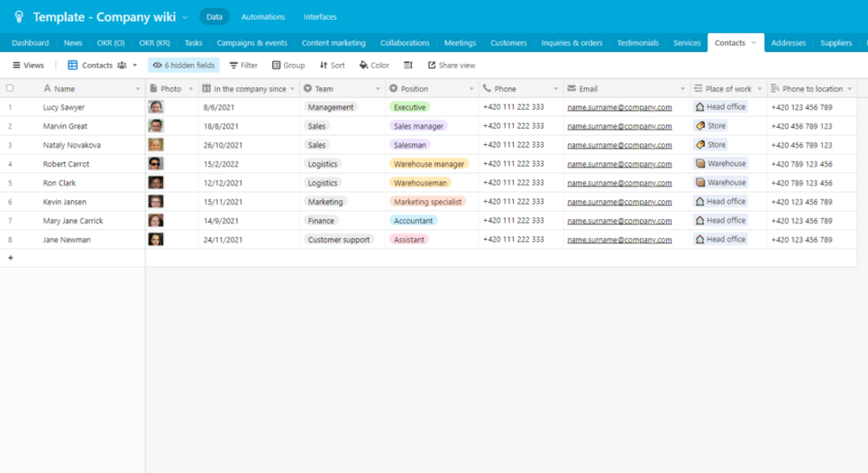Click the Views hamburger icon

pos(16,66)
